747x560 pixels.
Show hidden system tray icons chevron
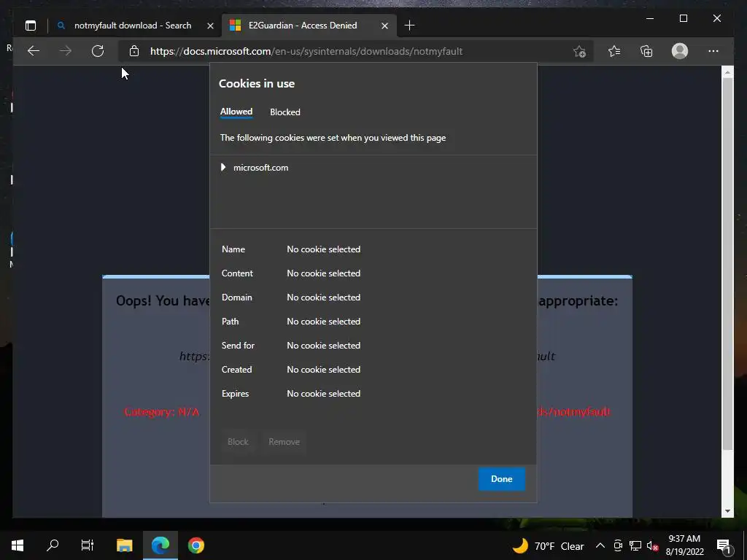click(600, 545)
